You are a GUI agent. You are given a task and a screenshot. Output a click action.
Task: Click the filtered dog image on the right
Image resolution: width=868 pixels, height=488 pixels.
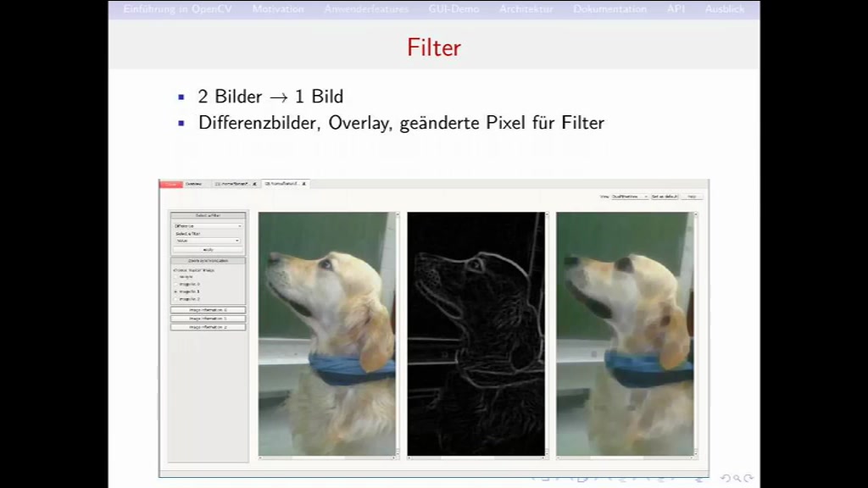625,334
